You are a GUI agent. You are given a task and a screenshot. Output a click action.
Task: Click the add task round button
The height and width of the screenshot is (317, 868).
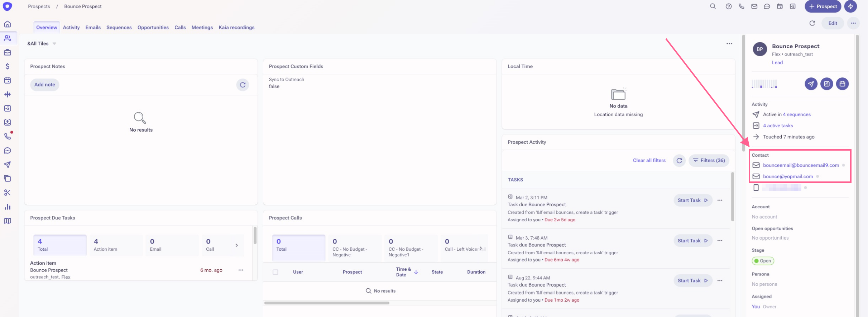(x=827, y=84)
